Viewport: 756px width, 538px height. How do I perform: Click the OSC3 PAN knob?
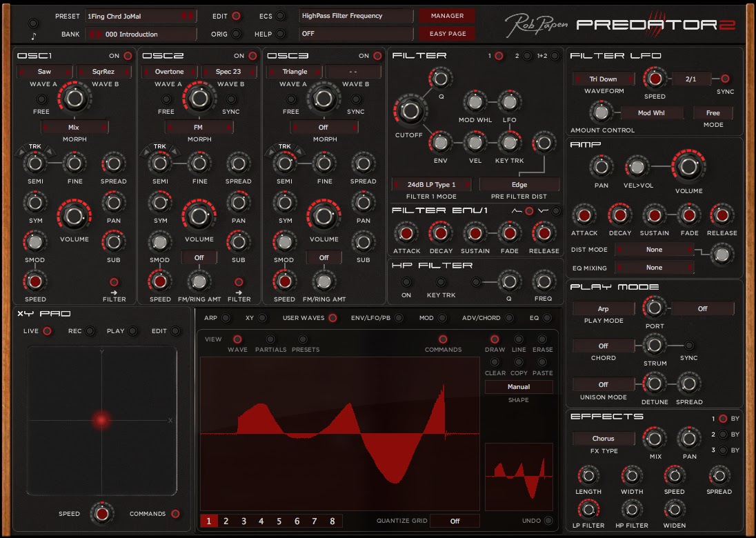363,203
